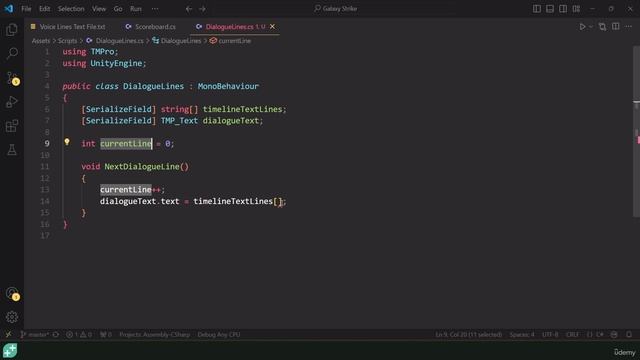Open notifications bell in status bar
640x360 pixels.
pyautogui.click(x=629, y=334)
